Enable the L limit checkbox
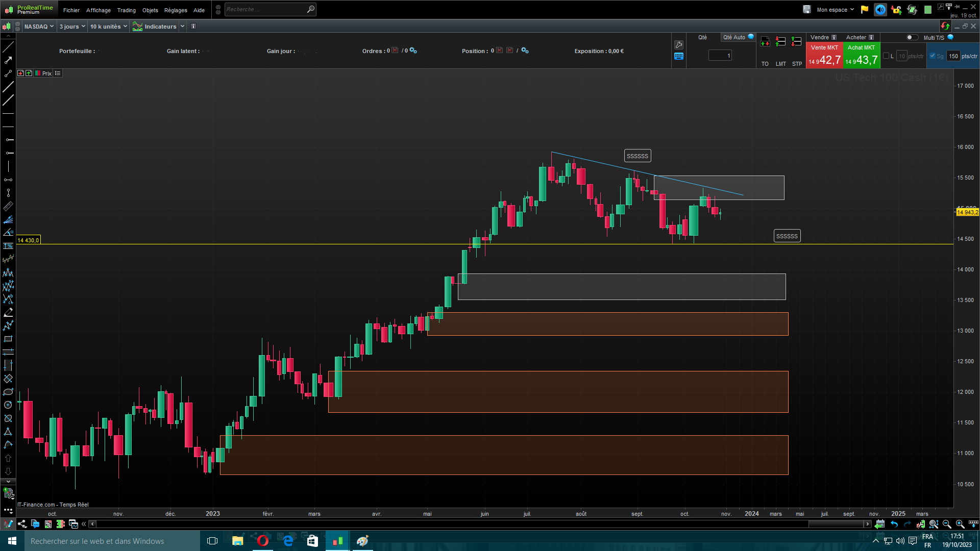 [886, 56]
